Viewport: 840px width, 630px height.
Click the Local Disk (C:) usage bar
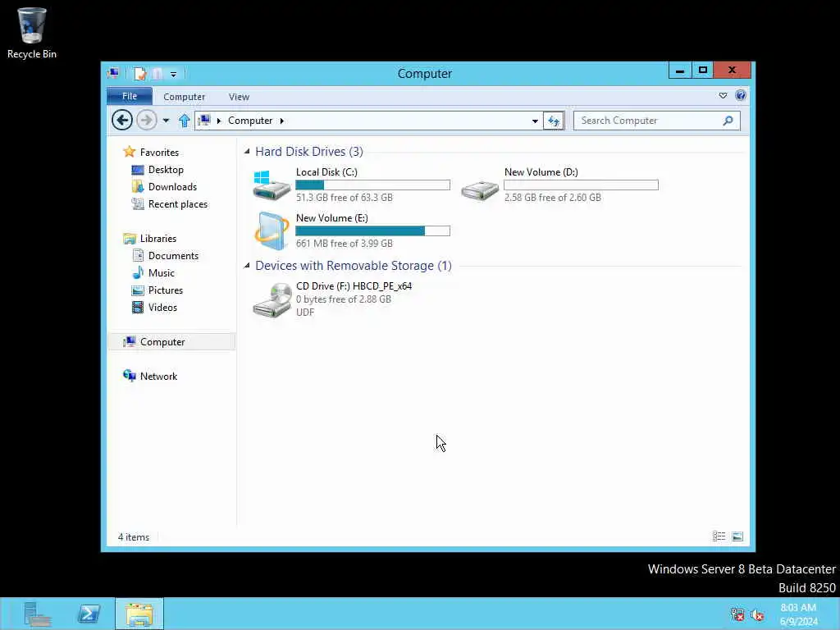tap(373, 185)
